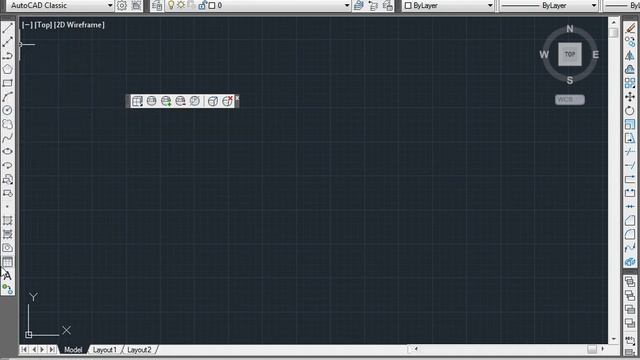Screen dimensions: 640x360
Task: Select the Ellipse Arc tool
Action: 7,165
